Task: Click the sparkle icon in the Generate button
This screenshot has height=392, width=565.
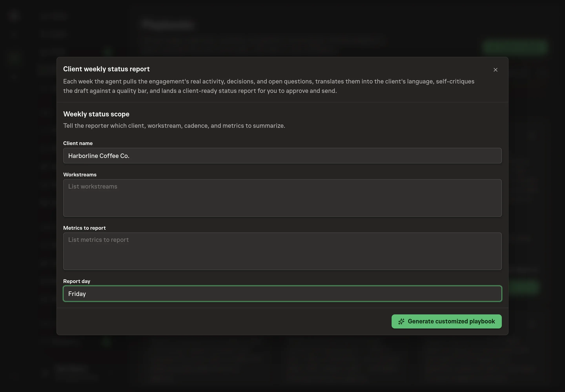Action: [x=401, y=321]
